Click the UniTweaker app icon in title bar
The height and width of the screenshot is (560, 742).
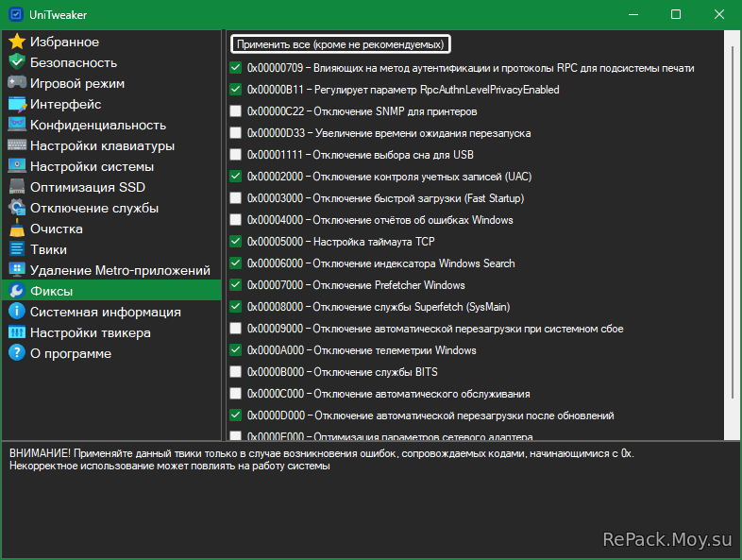(15, 14)
